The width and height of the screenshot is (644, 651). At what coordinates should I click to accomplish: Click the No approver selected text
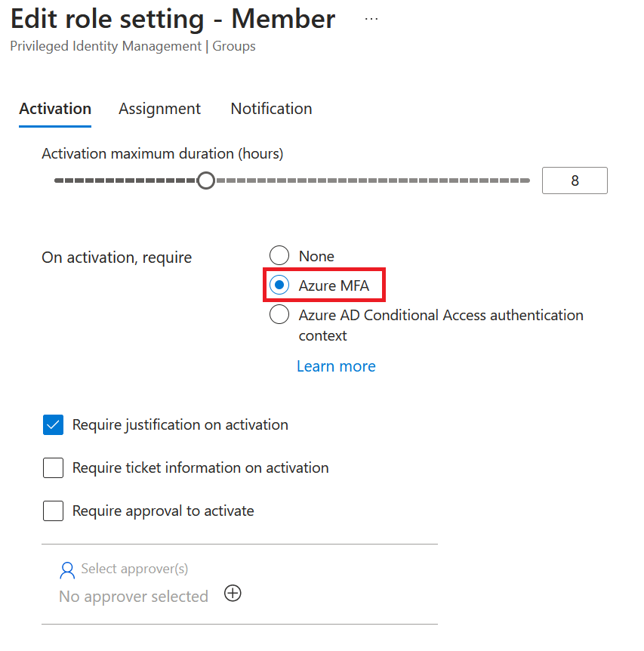[134, 597]
